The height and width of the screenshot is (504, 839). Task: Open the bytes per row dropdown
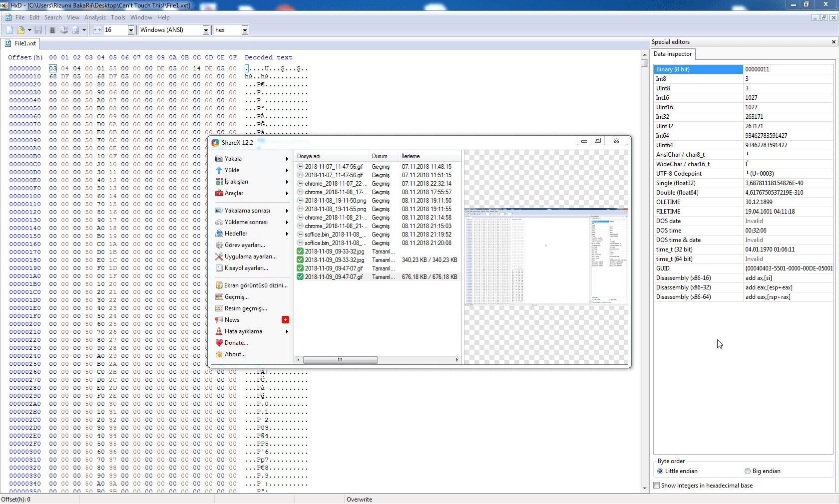click(x=131, y=30)
